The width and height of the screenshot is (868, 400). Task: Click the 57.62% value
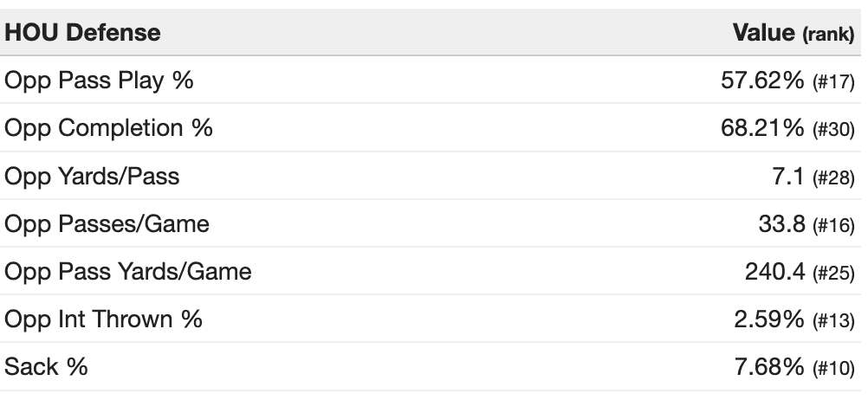(x=762, y=81)
